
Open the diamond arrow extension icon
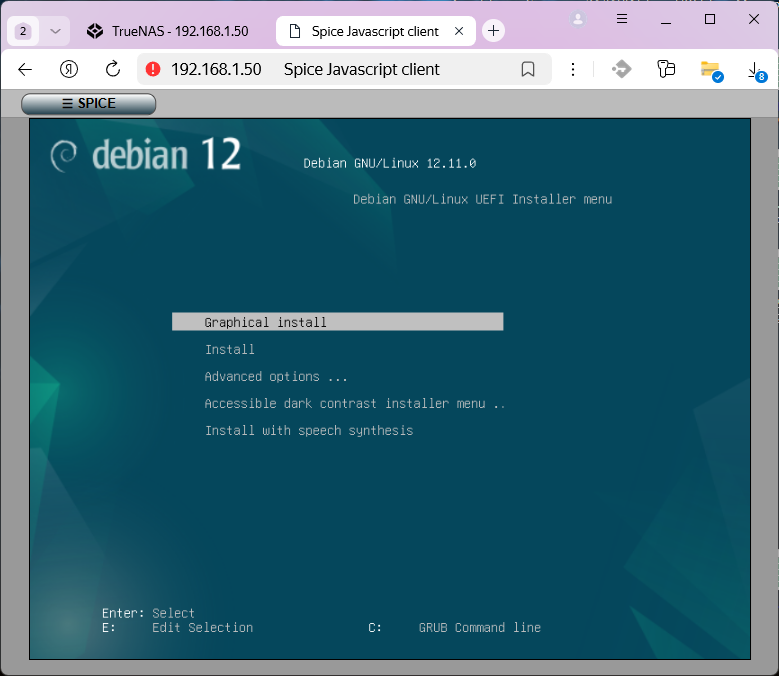[621, 69]
